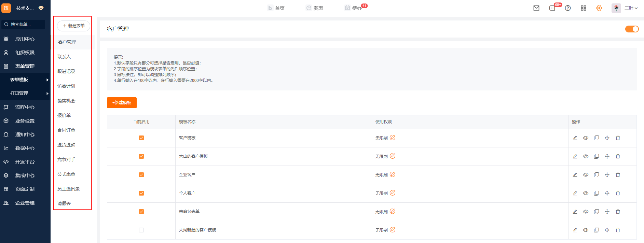
Task: Open the 三叶 user account dropdown
Action: 631,8
